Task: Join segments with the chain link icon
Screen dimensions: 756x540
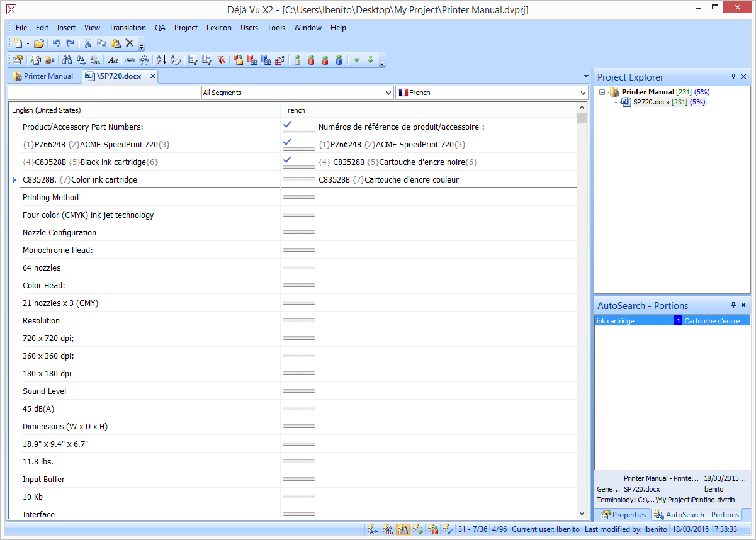Action: [x=130, y=60]
